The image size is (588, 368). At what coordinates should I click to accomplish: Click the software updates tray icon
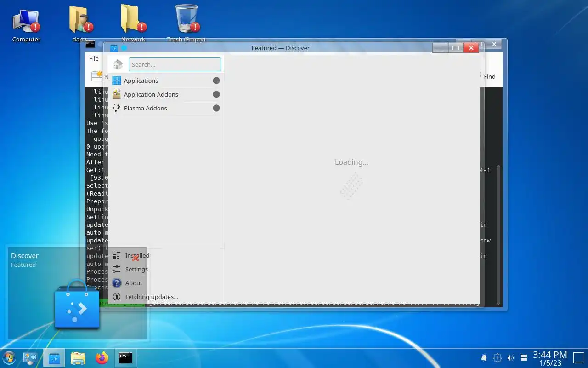[x=497, y=357]
